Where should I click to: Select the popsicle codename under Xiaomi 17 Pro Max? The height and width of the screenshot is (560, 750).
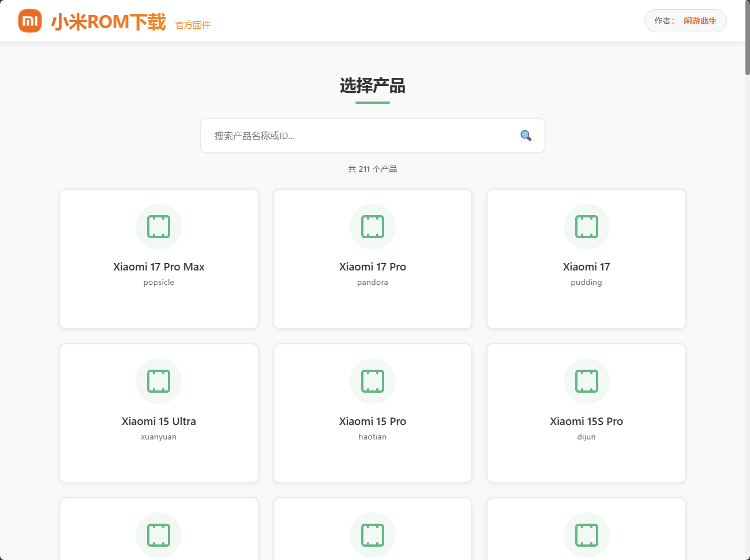(159, 282)
